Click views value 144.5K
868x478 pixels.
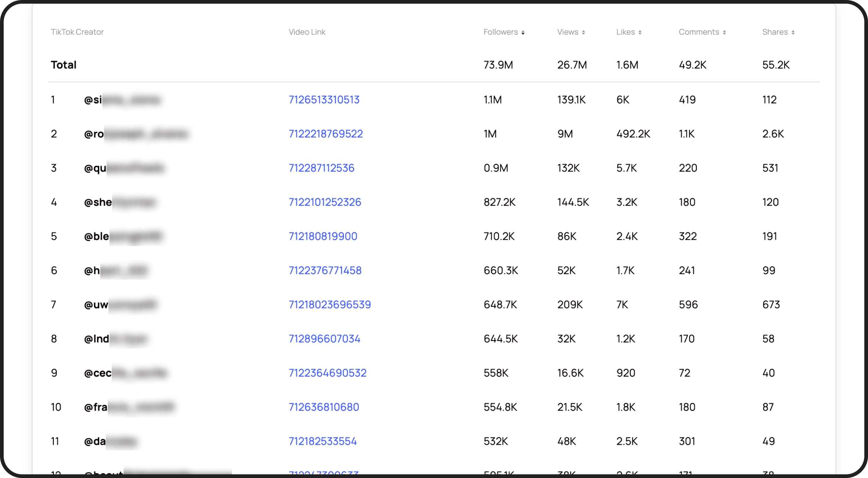(573, 202)
